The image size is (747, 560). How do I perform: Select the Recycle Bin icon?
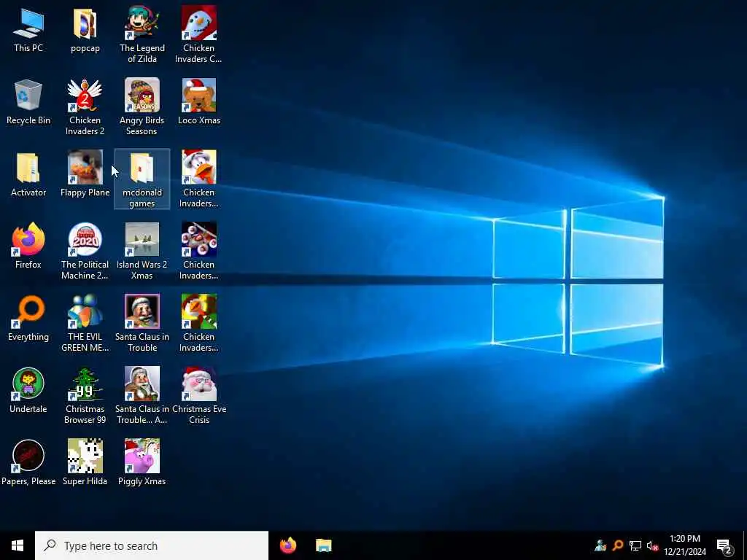pos(28,102)
